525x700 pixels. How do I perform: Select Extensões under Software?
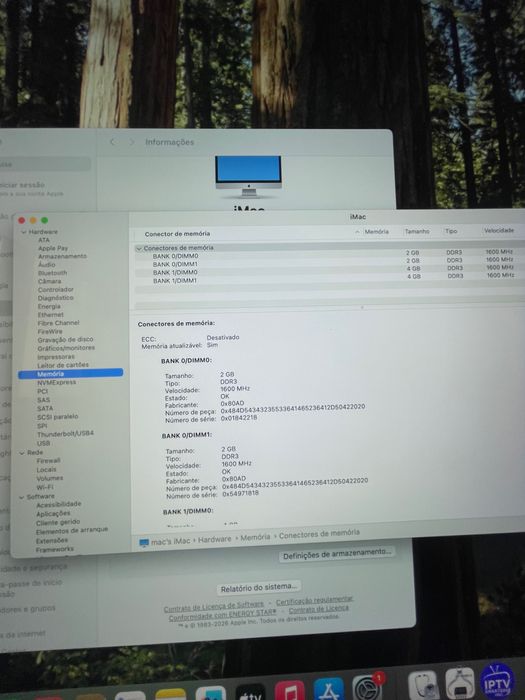tap(51, 541)
